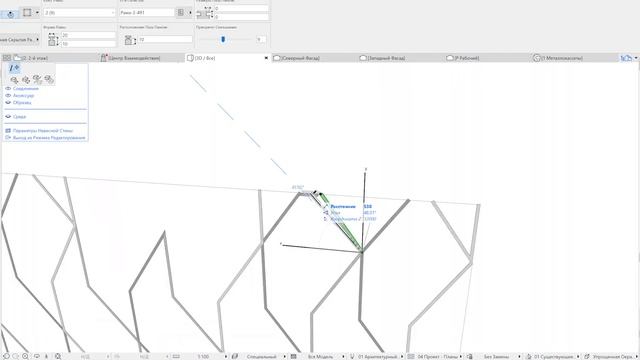Image resolution: width=640 pixels, height=360 pixels.
Task: Adjust the offset priority slider handle
Action: [223, 39]
